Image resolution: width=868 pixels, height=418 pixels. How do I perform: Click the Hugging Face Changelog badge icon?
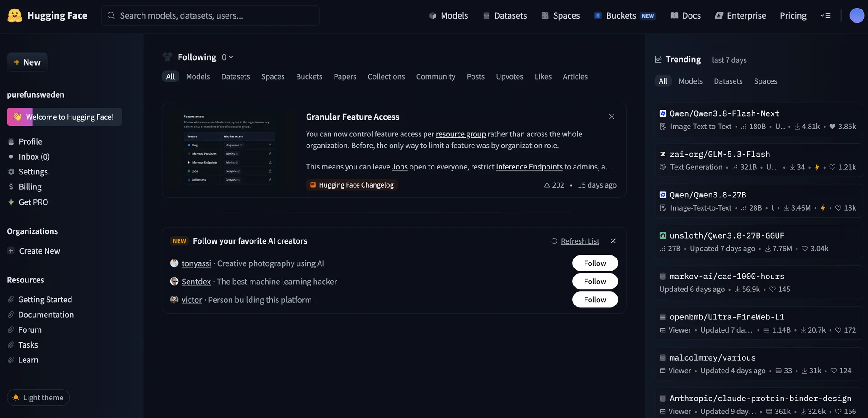tap(313, 185)
